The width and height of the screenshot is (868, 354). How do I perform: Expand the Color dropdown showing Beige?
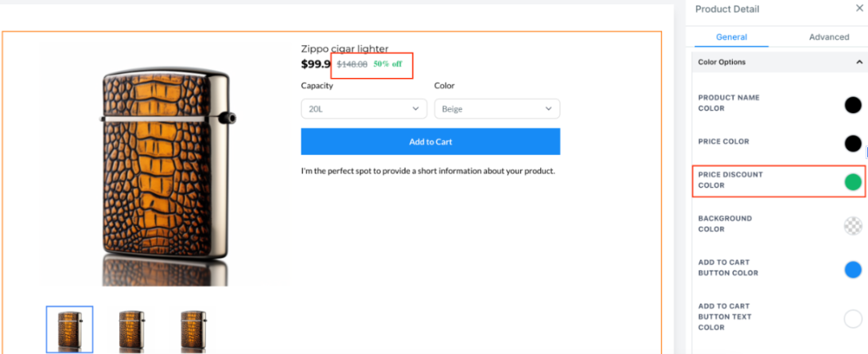point(496,109)
